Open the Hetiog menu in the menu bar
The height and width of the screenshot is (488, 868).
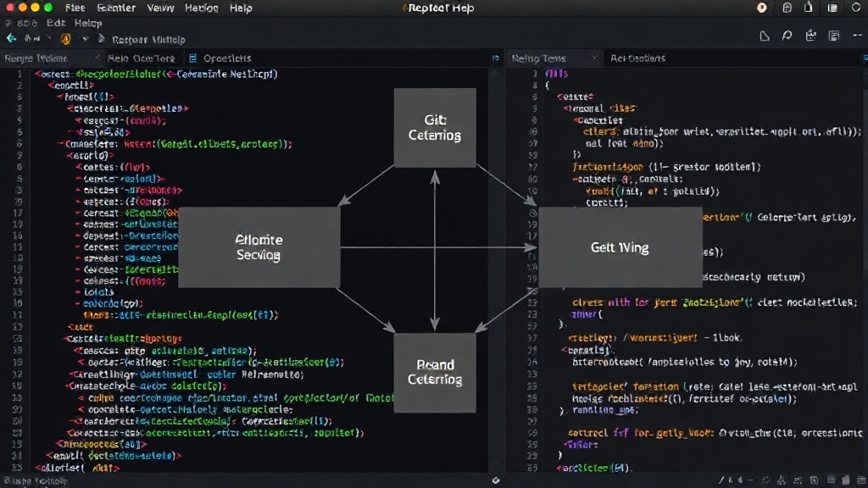pyautogui.click(x=201, y=8)
